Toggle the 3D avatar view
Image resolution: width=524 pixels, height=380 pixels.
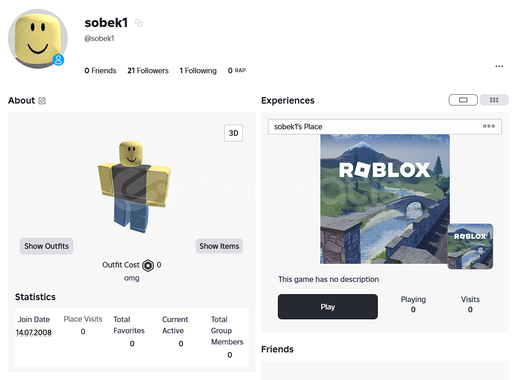(x=233, y=133)
